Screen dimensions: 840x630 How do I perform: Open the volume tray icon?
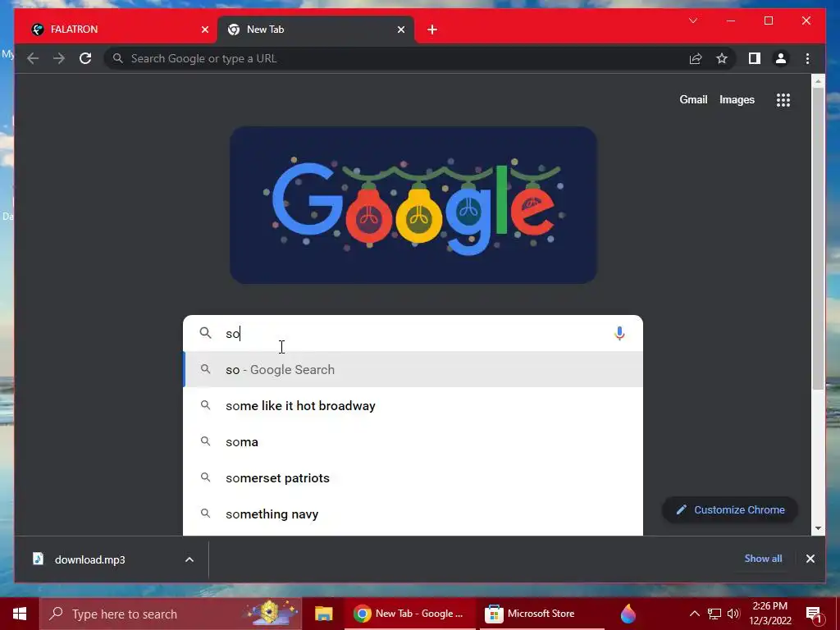tap(733, 614)
